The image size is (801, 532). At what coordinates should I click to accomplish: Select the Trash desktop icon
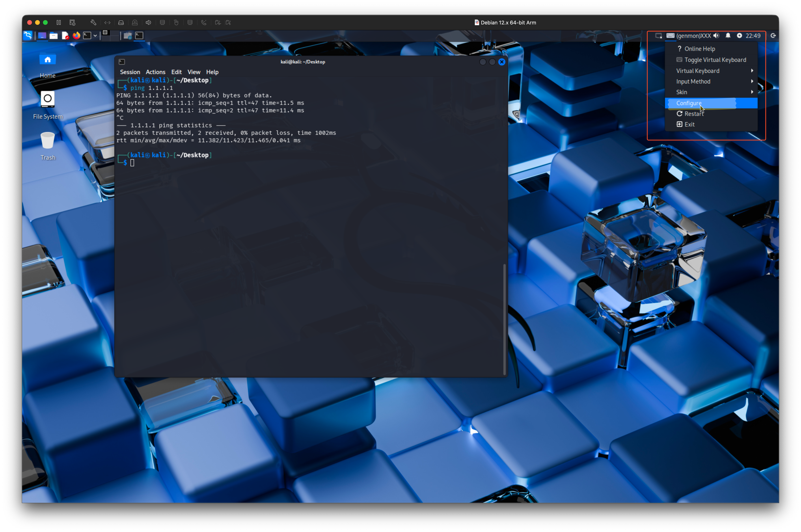(48, 146)
